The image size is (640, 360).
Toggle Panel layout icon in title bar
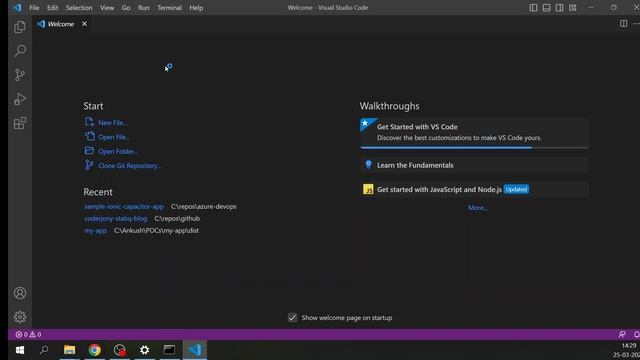(x=546, y=8)
